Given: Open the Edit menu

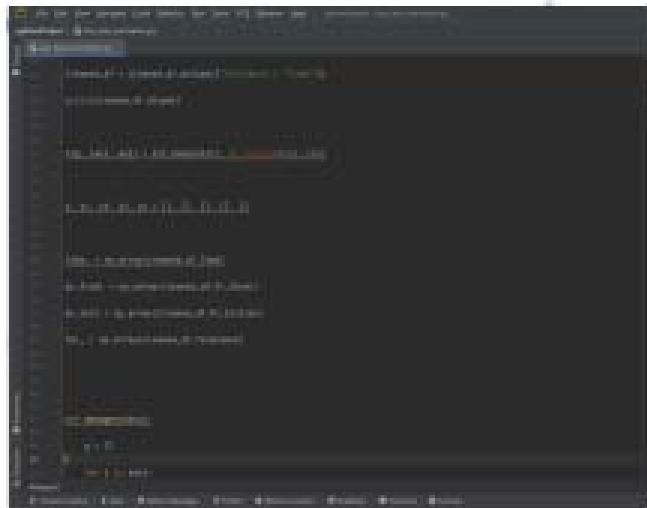Looking at the screenshot, I should 62,16.
